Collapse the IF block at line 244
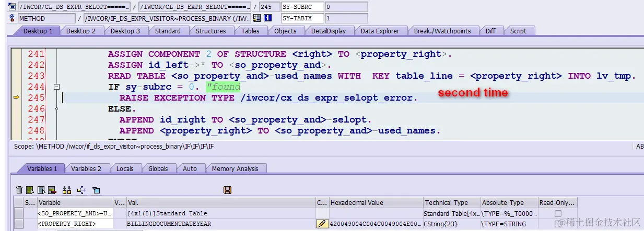 57,87
